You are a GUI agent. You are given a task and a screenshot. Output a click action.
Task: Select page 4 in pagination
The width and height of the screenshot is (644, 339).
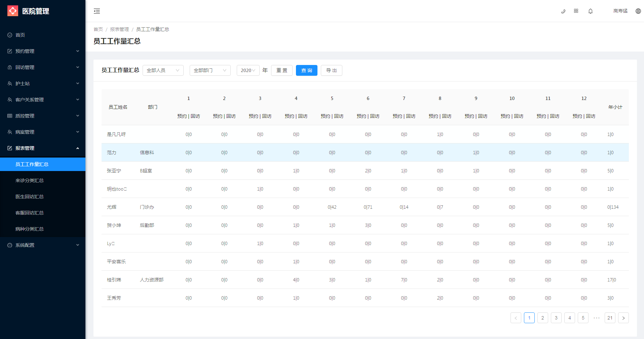570,318
